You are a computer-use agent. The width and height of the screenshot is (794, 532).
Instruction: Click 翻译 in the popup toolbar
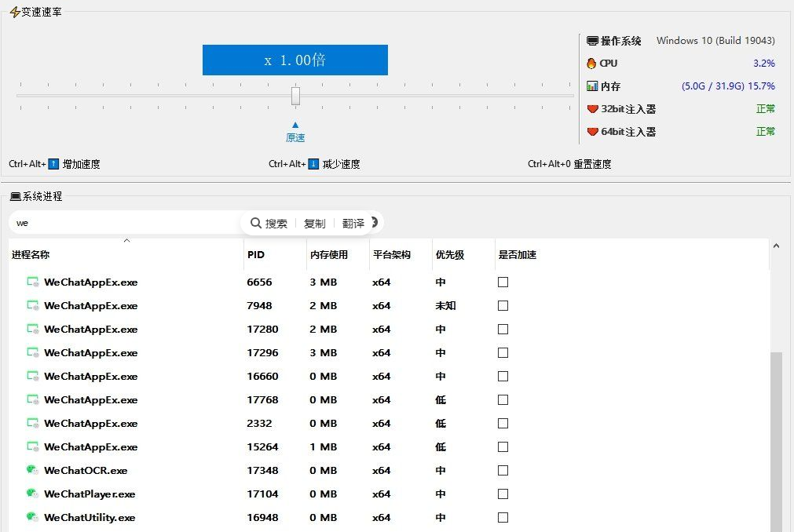(x=353, y=224)
